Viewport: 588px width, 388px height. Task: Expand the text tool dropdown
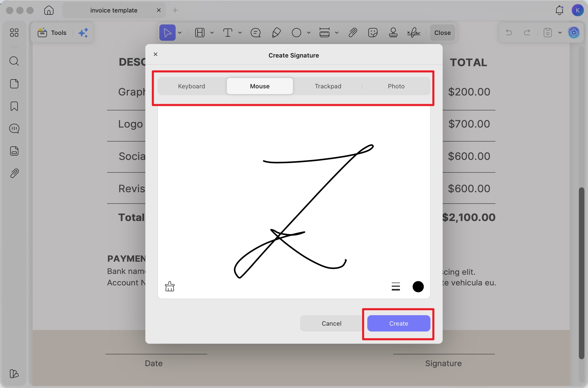[x=240, y=33]
